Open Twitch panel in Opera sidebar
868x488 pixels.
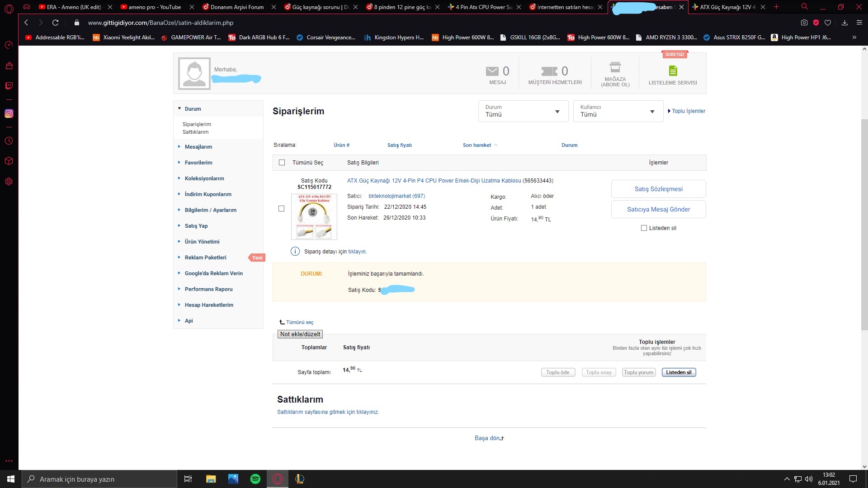point(9,86)
